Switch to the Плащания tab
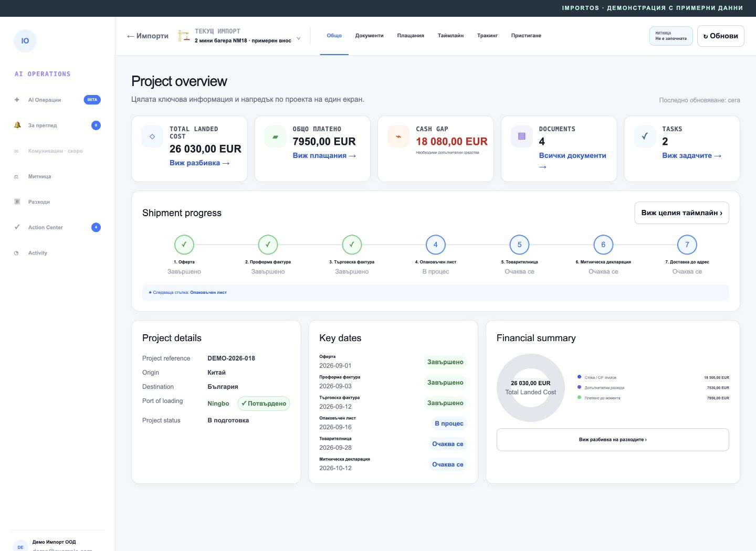This screenshot has height=551, width=756. (411, 36)
